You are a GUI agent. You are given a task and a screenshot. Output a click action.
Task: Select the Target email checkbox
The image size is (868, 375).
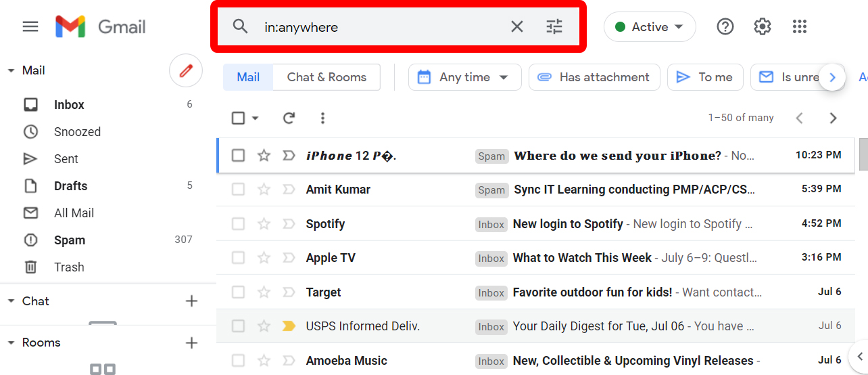(x=238, y=292)
